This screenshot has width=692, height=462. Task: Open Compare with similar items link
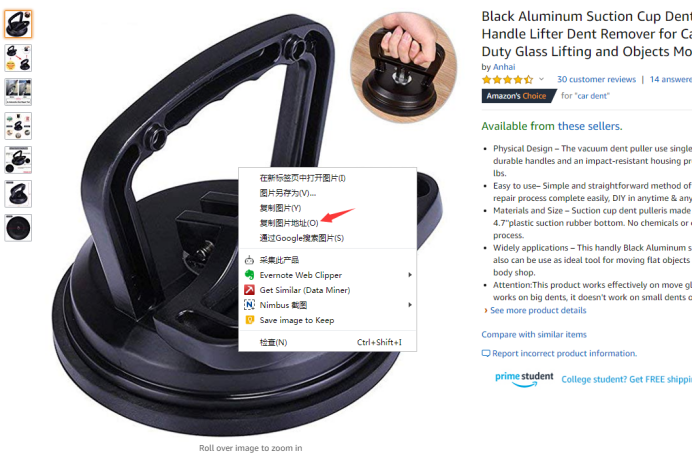coord(534,334)
